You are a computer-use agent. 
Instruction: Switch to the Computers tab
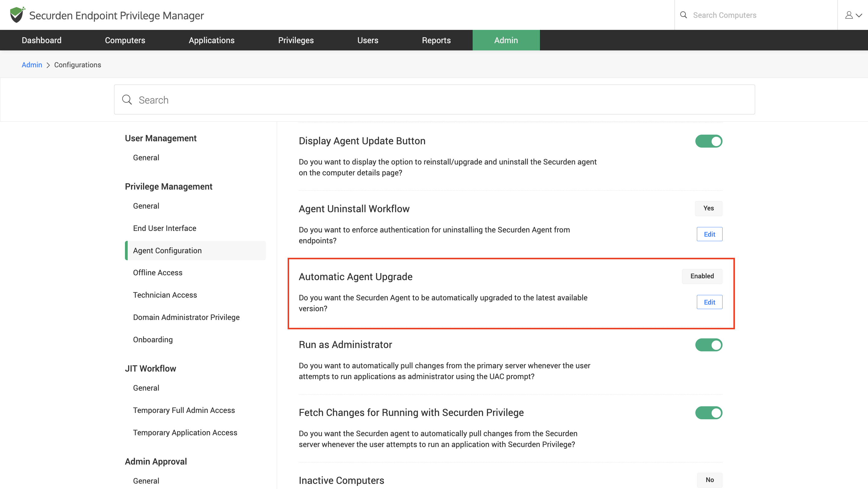[125, 40]
